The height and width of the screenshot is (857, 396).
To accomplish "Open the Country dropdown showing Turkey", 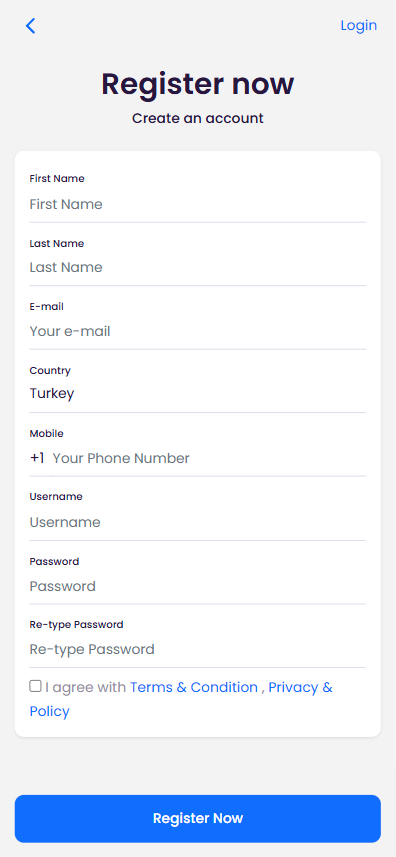I will [198, 394].
